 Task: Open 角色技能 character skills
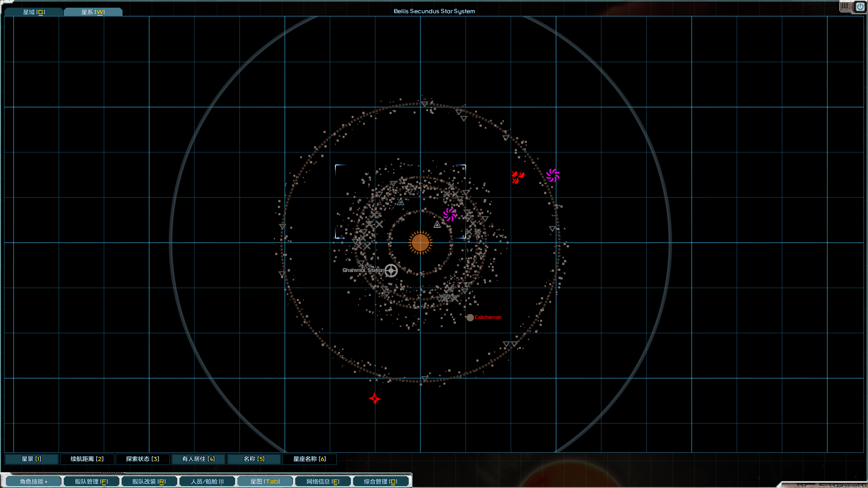(33, 482)
